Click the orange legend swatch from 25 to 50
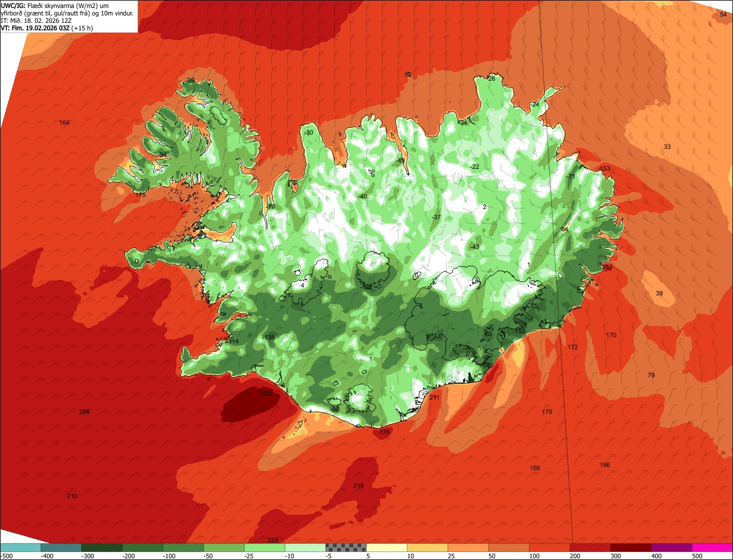This screenshot has width=733, height=560. 468,547
